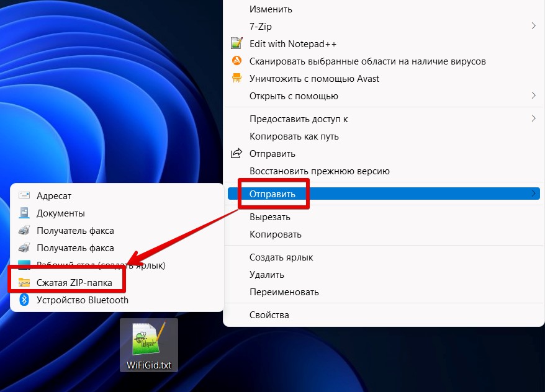Open the 7-Zip menu entry

384,27
